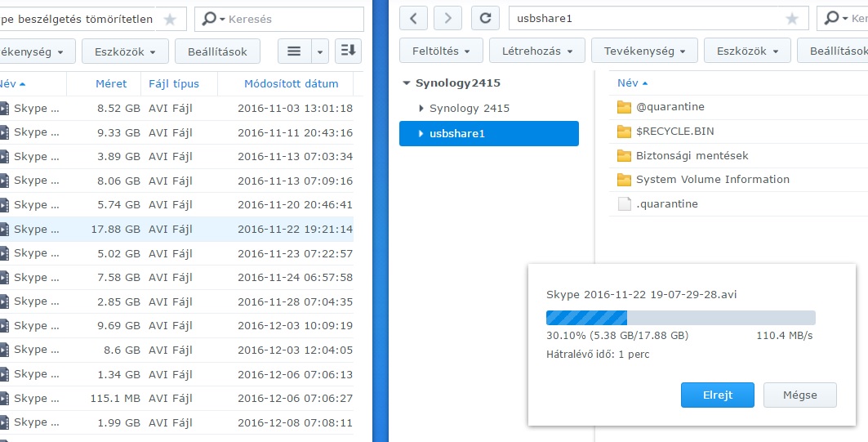
Task: Open Biztonsági mentések folder
Action: pos(738,156)
